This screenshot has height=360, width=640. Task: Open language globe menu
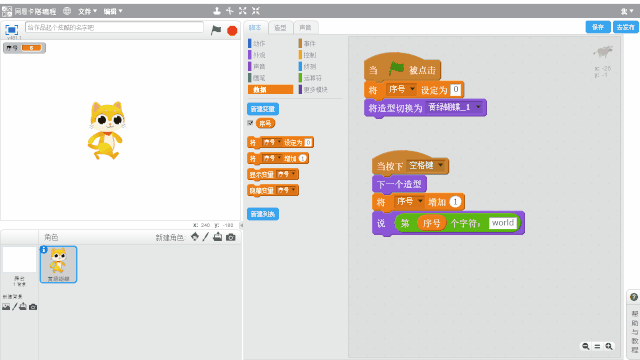click(67, 11)
